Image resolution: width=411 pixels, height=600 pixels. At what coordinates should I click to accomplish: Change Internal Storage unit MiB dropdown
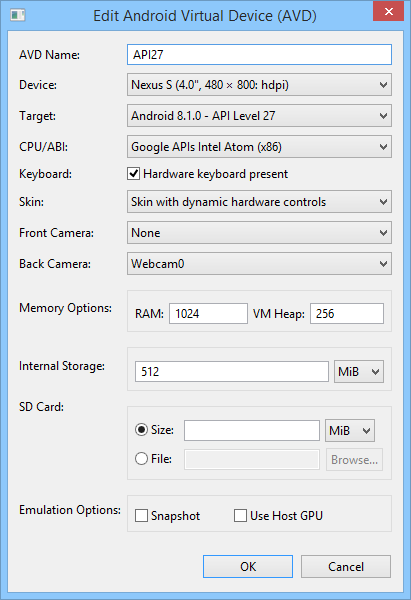(x=359, y=372)
